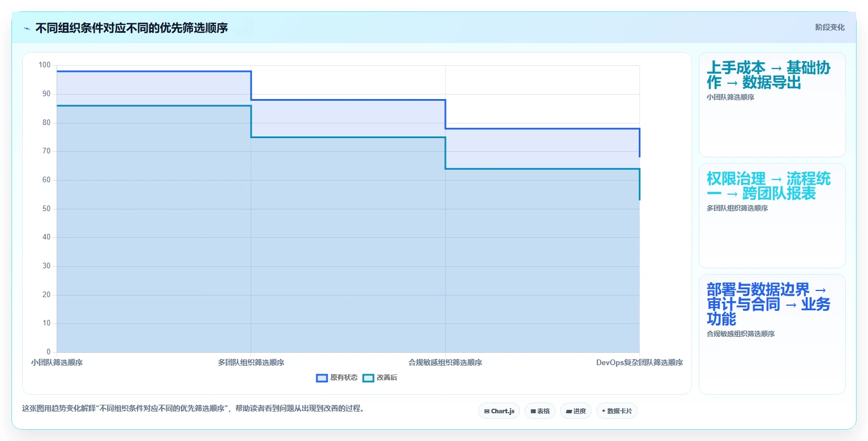This screenshot has width=868, height=441.
Task: Click the title 不同组织条件对应不同的优先筛选顺序
Action: (x=132, y=28)
